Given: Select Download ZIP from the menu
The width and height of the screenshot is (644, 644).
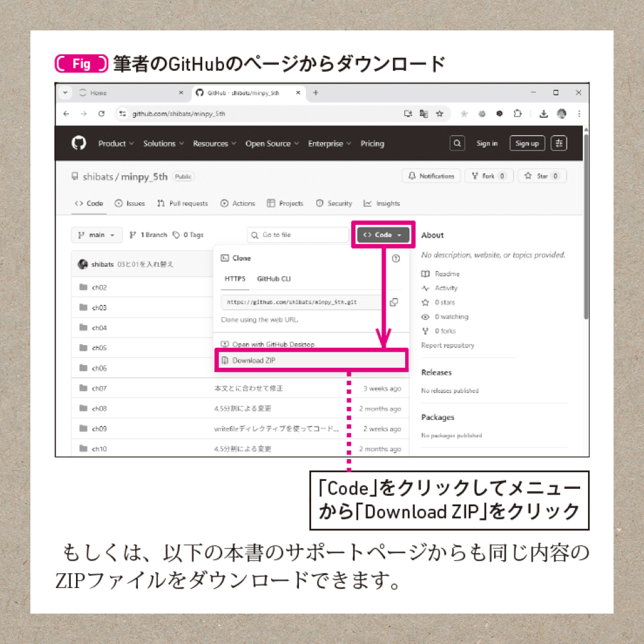Looking at the screenshot, I should [311, 360].
